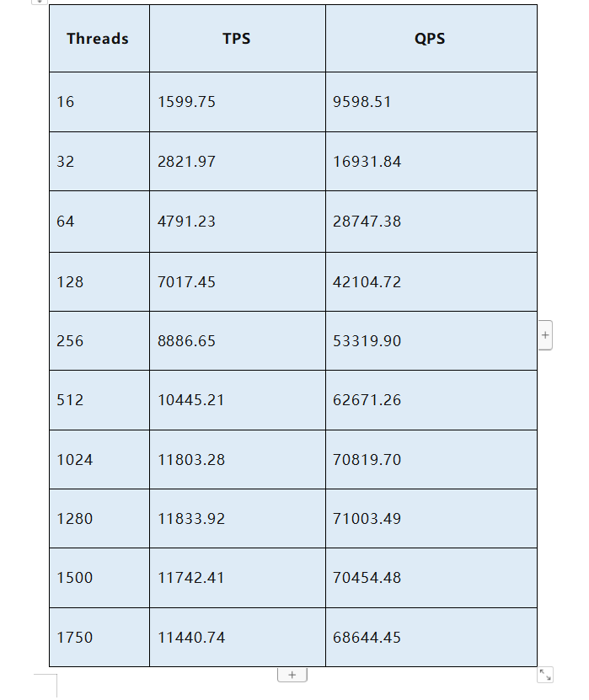Click the table resize handle at bottom-right corner
Viewport: 589px width, 700px height.
pos(545,675)
